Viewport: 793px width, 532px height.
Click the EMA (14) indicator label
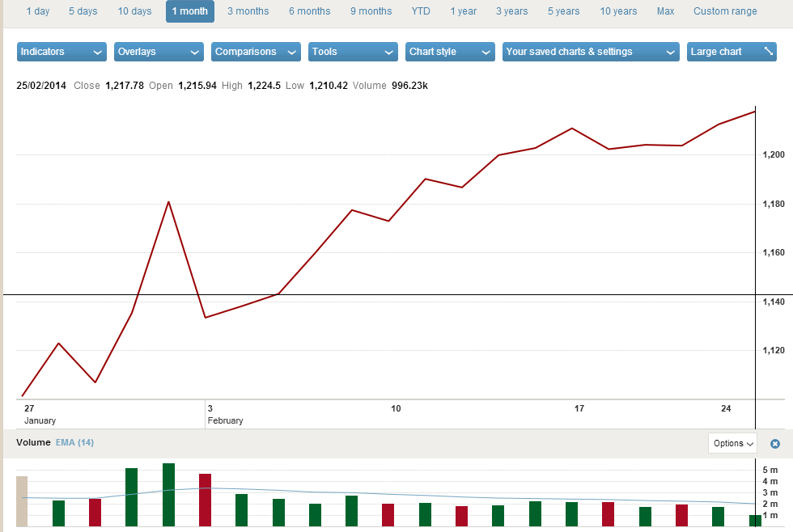click(74, 442)
